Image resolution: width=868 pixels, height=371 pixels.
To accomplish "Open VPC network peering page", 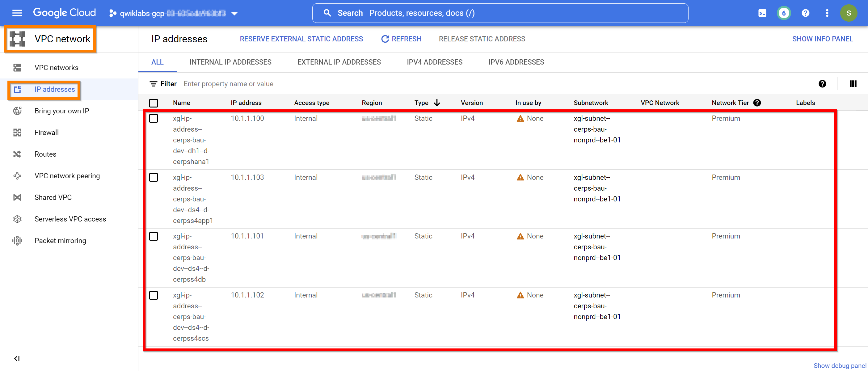I will (x=67, y=176).
